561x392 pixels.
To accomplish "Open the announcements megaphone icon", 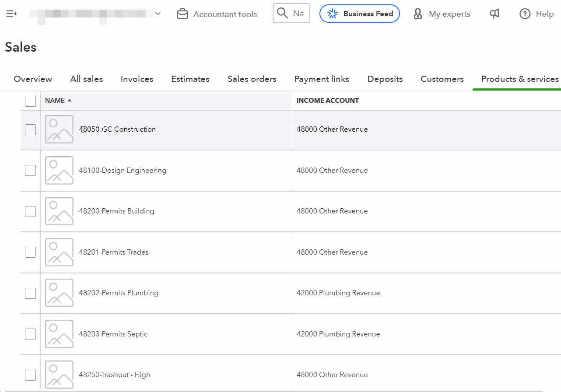I will (x=494, y=14).
